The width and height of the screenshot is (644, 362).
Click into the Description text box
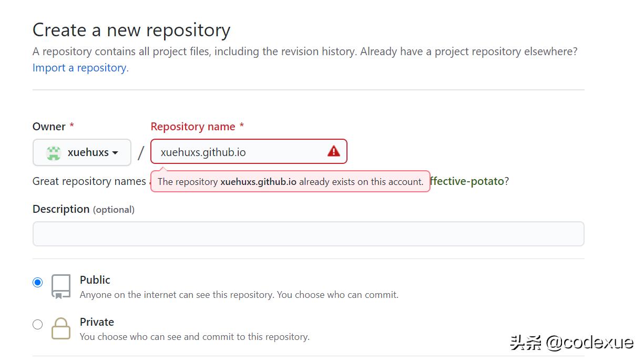point(308,234)
